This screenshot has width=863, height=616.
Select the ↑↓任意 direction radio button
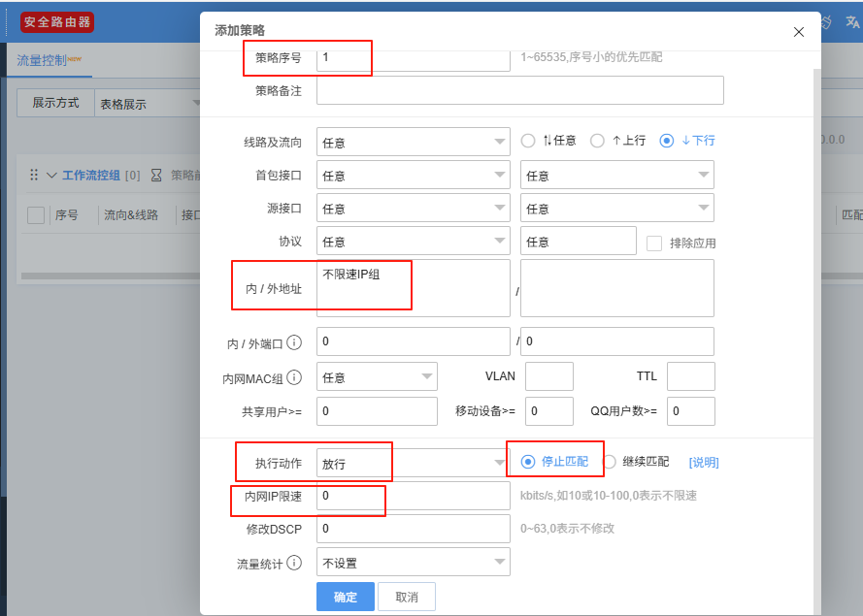pos(528,141)
